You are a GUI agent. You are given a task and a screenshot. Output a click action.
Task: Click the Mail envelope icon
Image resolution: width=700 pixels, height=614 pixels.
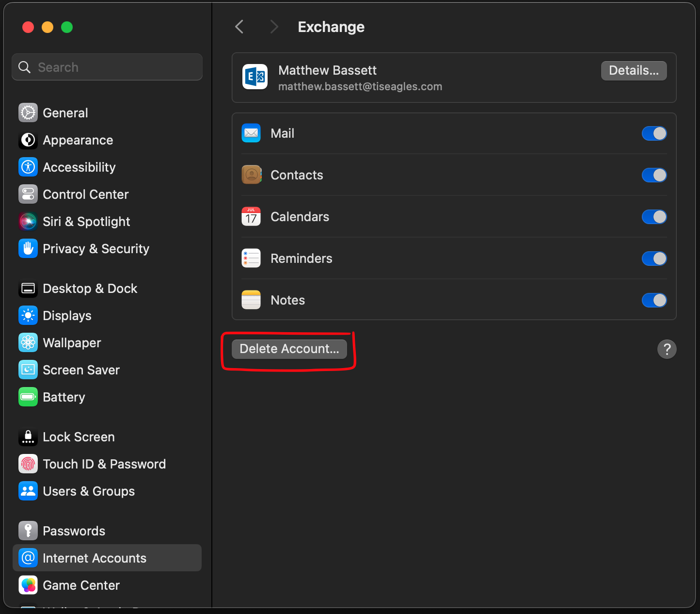point(251,133)
